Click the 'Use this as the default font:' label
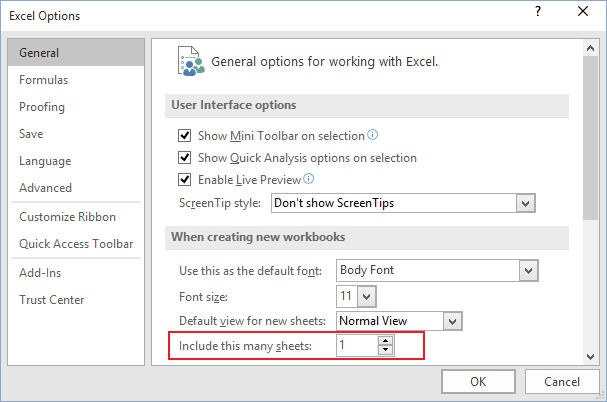 tap(250, 271)
